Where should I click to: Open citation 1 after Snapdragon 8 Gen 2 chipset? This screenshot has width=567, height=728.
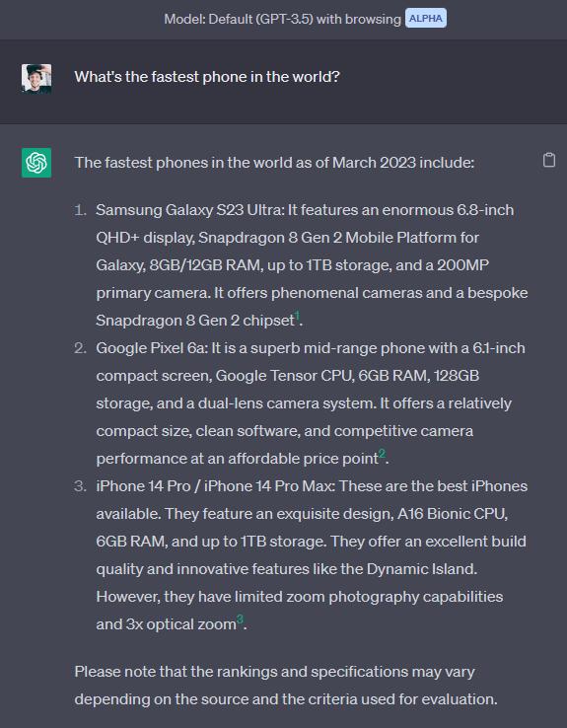(x=298, y=317)
